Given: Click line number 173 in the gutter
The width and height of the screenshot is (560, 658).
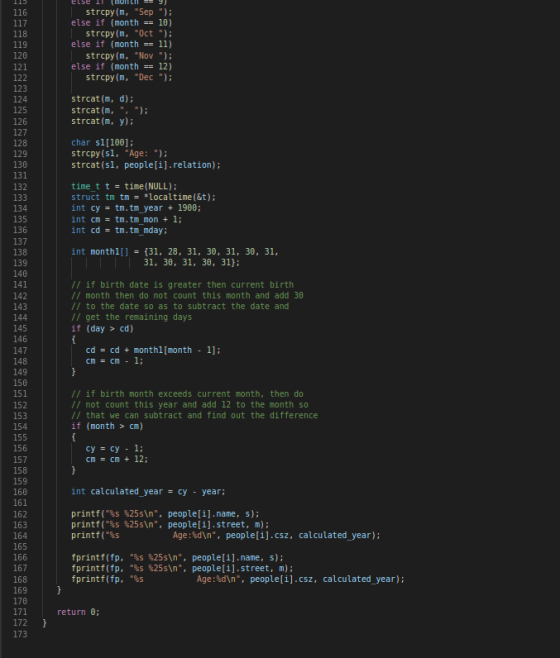Looking at the screenshot, I should pos(20,634).
